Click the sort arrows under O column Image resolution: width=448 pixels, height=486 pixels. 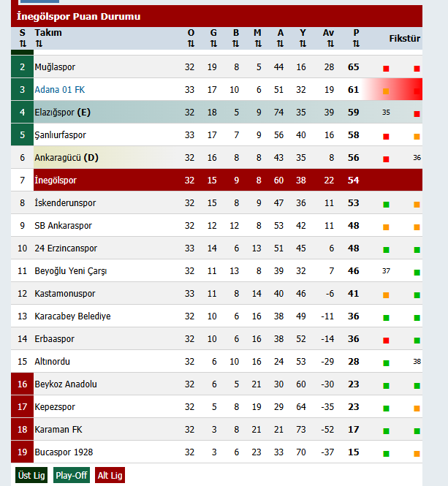pyautogui.click(x=191, y=44)
